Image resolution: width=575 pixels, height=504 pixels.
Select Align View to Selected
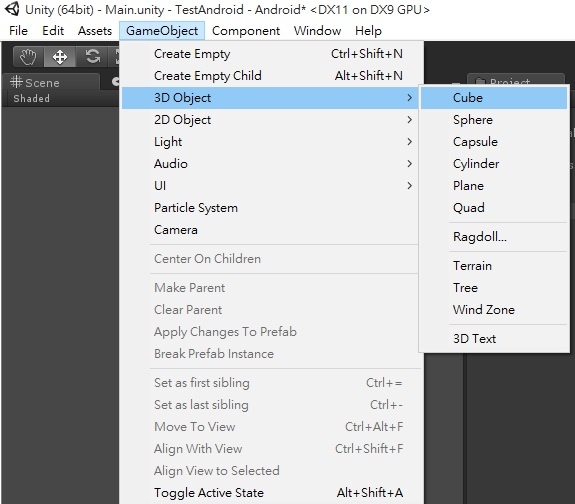[x=271, y=471]
